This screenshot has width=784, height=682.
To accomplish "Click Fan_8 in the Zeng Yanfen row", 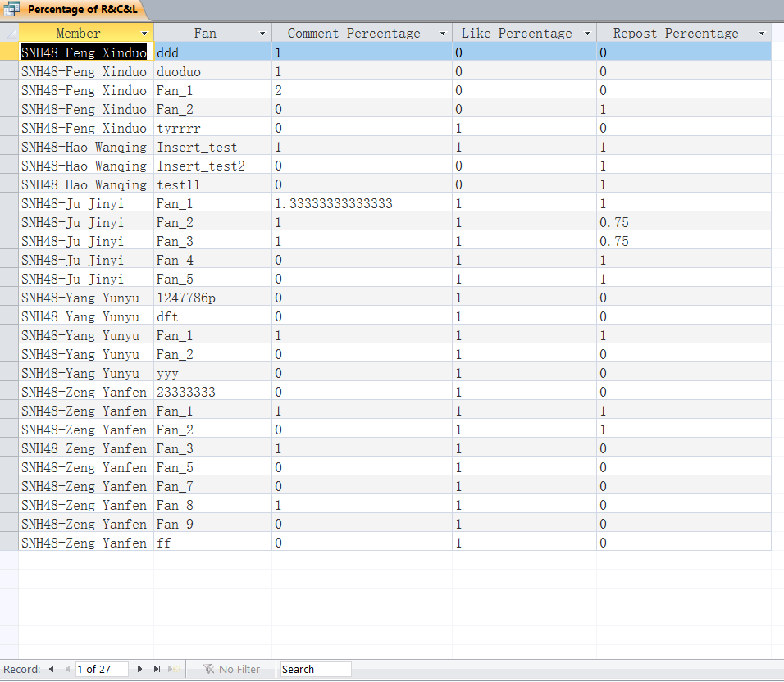I will click(212, 505).
